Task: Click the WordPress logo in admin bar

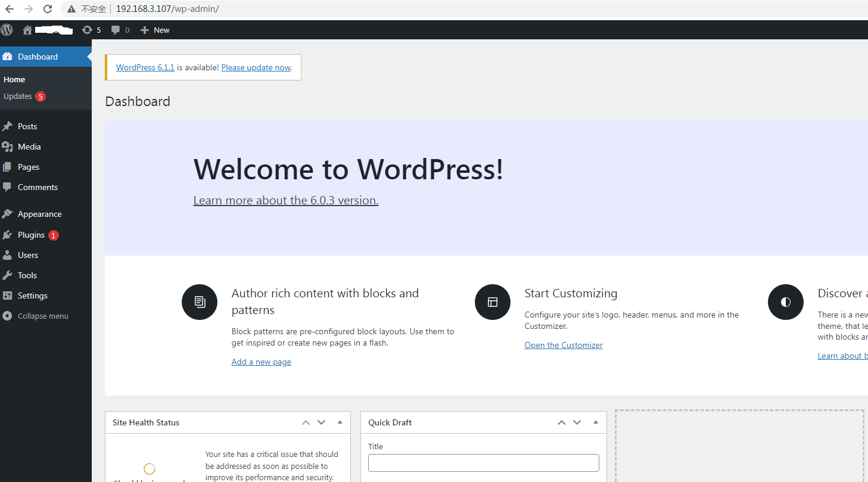Action: (x=7, y=30)
